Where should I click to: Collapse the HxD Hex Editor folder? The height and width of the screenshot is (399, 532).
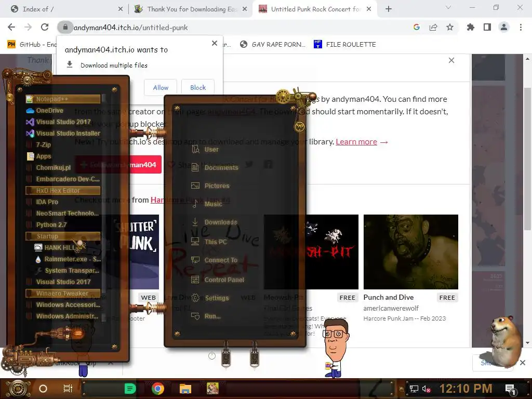point(63,190)
